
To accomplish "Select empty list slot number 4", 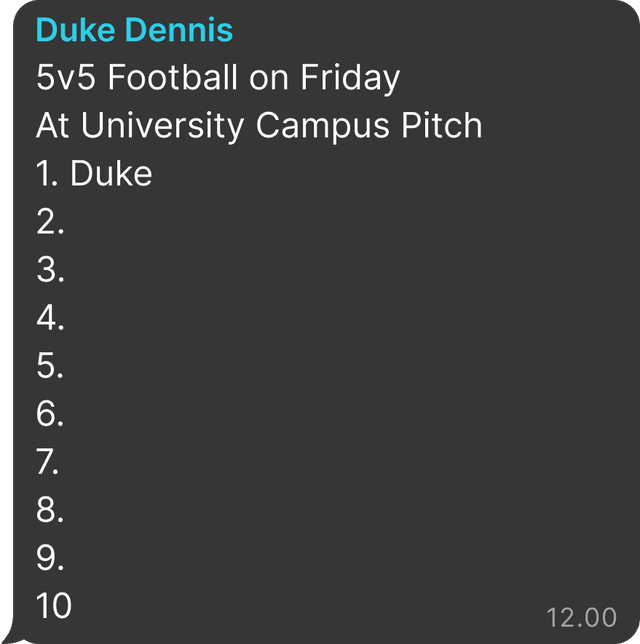I will (x=50, y=317).
